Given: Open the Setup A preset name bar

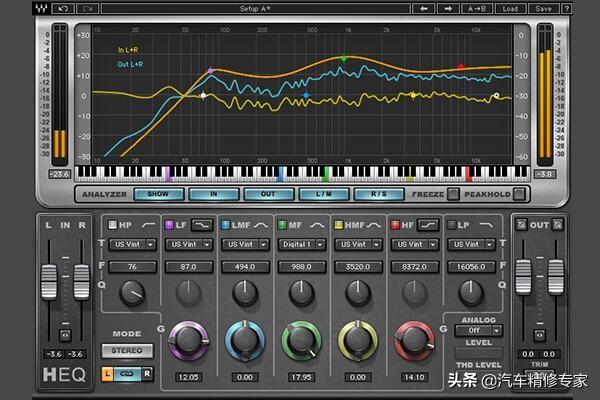Looking at the screenshot, I should [256, 8].
